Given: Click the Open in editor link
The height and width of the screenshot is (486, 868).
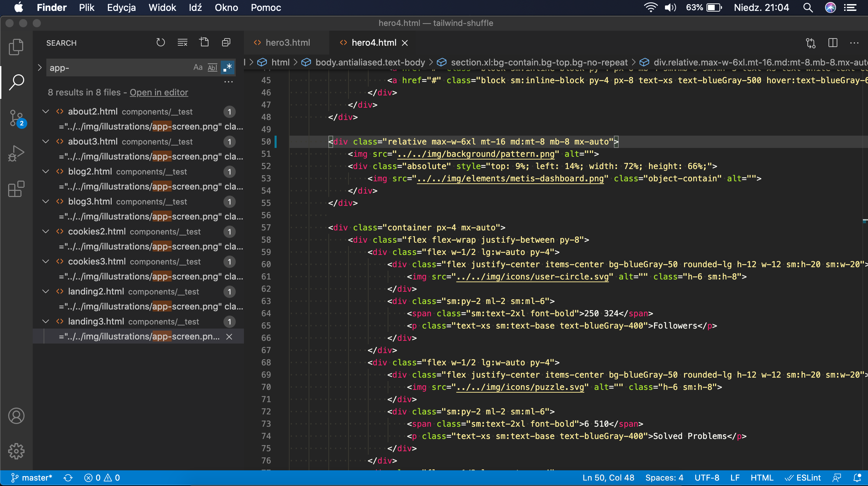Looking at the screenshot, I should [x=159, y=92].
